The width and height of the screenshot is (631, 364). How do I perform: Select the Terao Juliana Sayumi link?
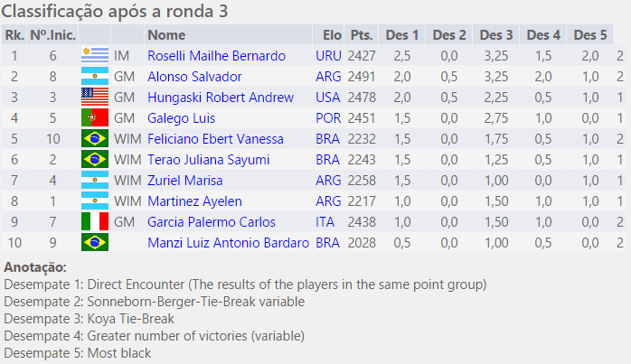pos(210,160)
